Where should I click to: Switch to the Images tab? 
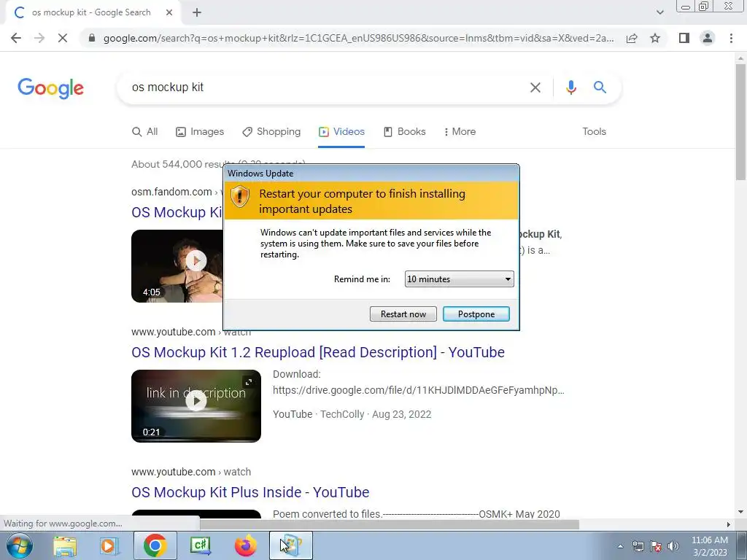[200, 132]
